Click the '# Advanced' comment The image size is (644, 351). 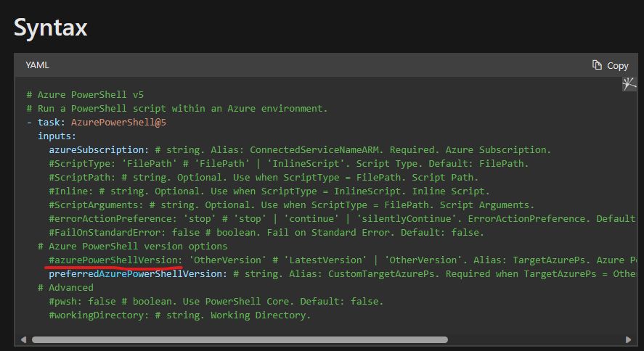point(66,288)
